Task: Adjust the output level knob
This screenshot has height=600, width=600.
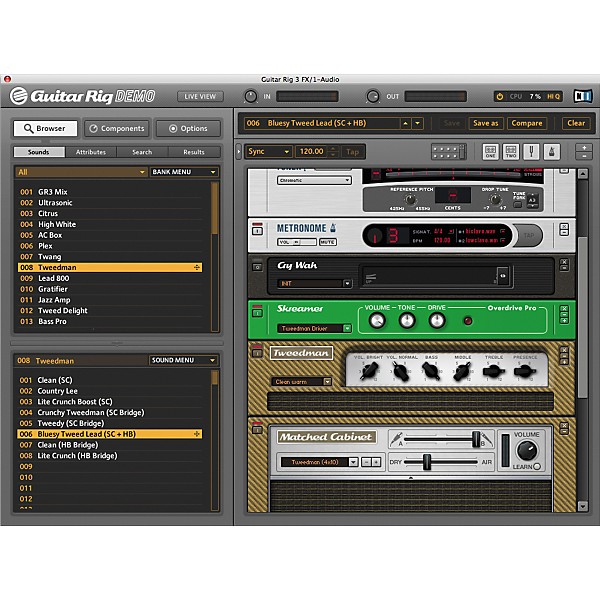Action: click(373, 96)
